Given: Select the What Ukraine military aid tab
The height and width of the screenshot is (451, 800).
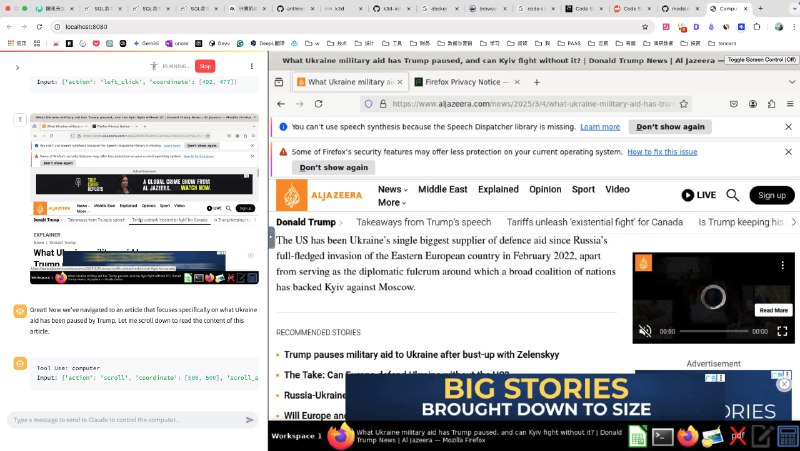Looking at the screenshot, I should 349,82.
